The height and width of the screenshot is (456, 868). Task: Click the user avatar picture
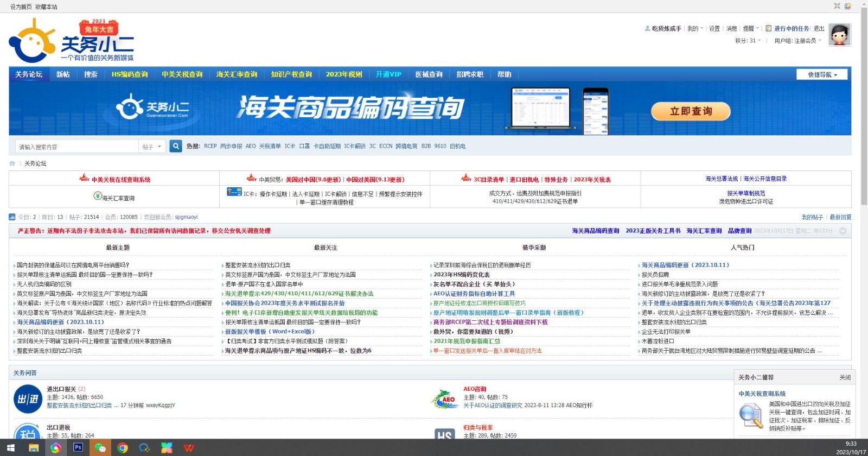(x=839, y=35)
